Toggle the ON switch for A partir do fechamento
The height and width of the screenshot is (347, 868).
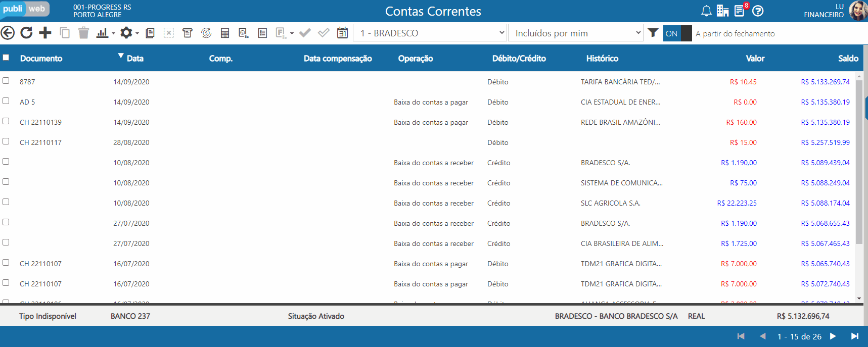pos(677,33)
